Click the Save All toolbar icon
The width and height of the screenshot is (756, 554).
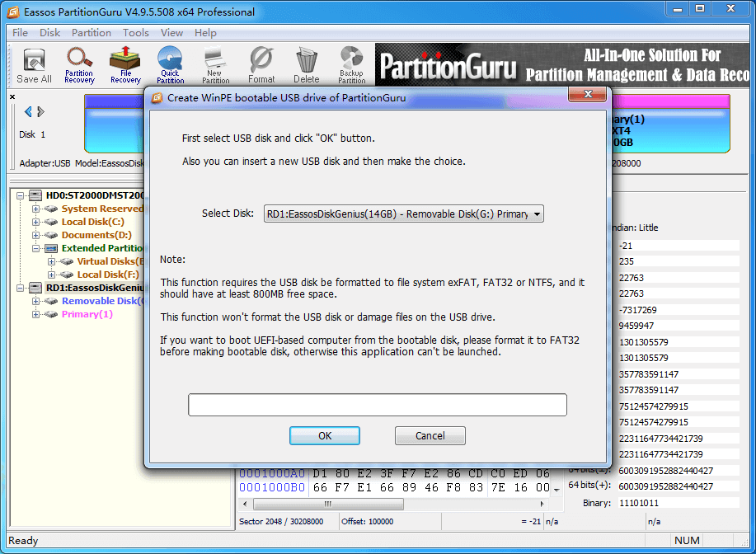[x=34, y=66]
